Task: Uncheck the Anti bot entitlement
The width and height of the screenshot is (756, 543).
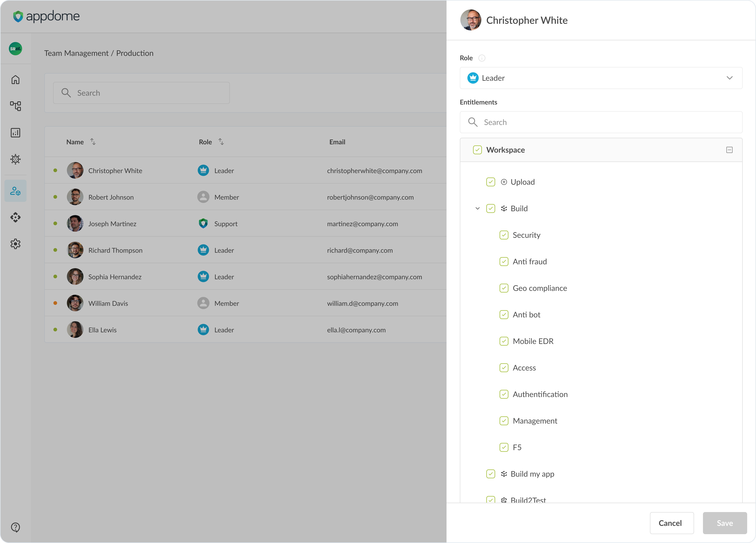Action: coord(504,314)
